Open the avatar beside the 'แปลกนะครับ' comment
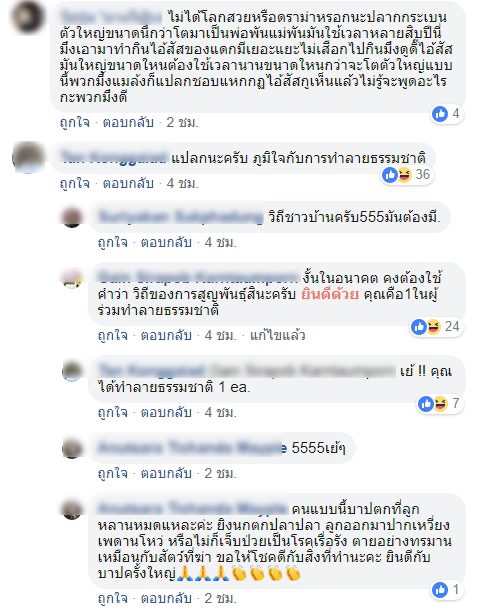 [x=29, y=158]
